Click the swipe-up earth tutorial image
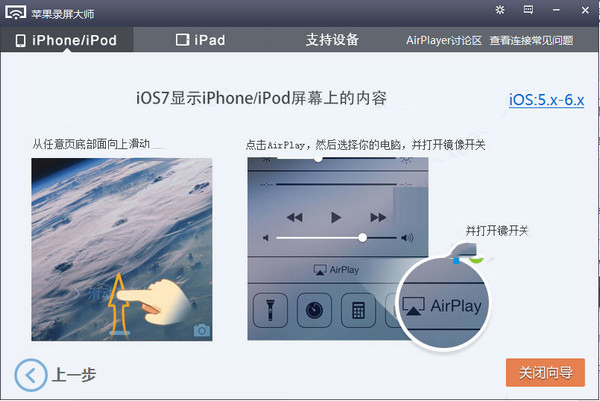 click(122, 249)
